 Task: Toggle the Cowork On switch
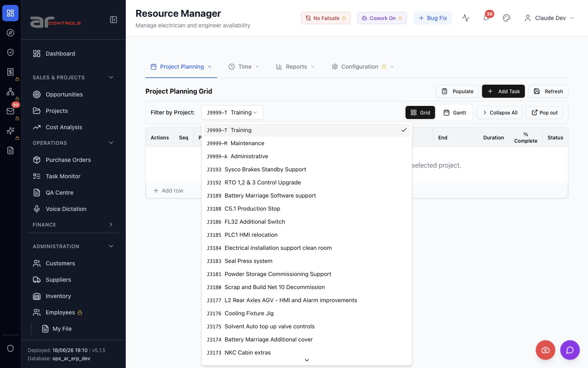point(382,18)
